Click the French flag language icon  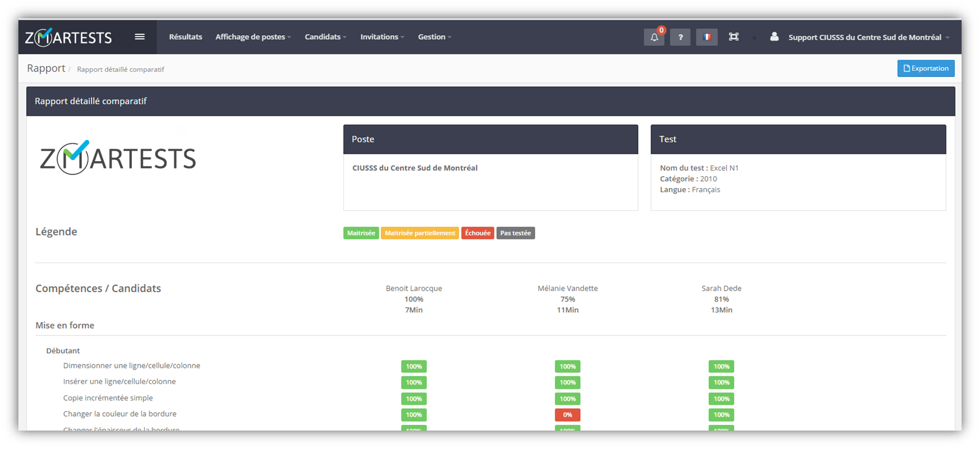click(706, 37)
